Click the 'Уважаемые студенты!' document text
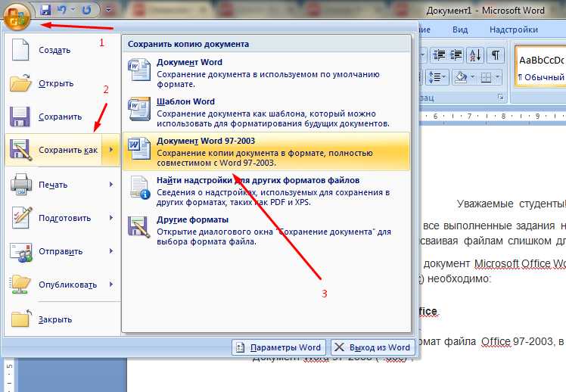 (x=511, y=204)
